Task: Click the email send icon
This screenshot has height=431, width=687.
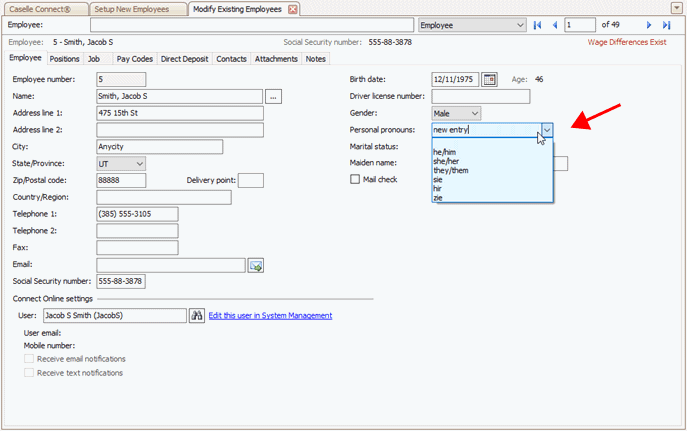Action: 256,265
